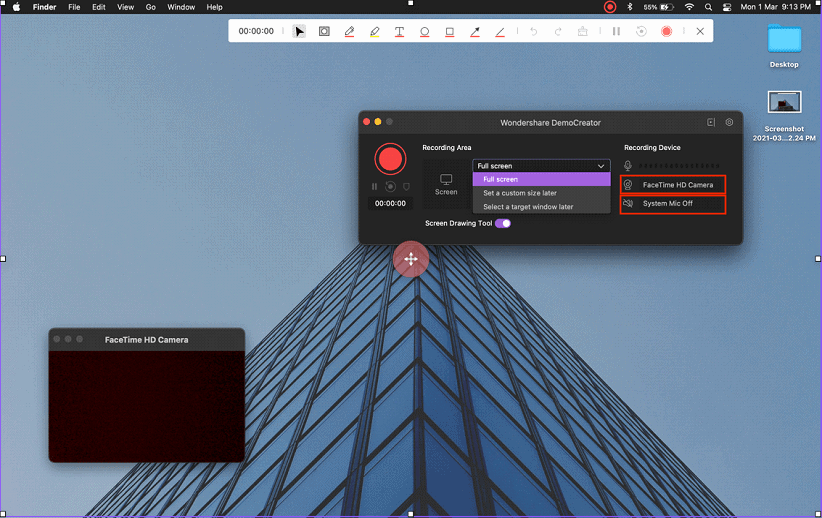The image size is (822, 518).
Task: Open the Desktop folder icon
Action: pyautogui.click(x=784, y=39)
